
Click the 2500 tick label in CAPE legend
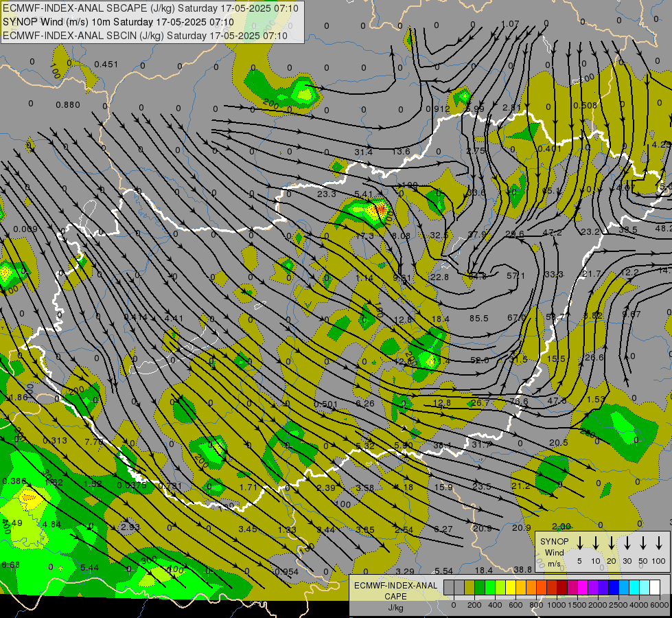[618, 605]
